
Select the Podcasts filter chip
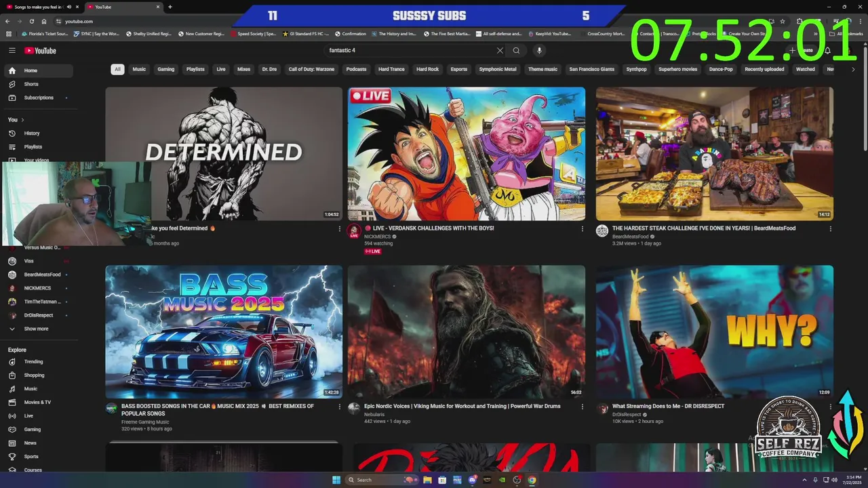pyautogui.click(x=356, y=69)
